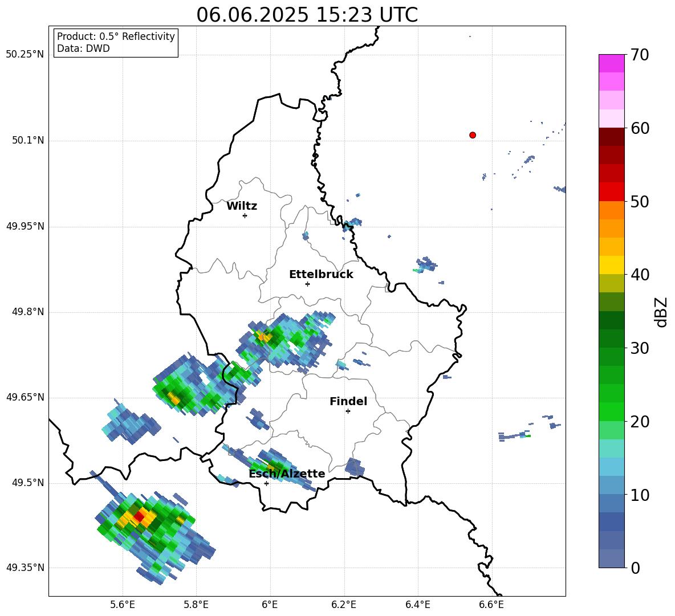The width and height of the screenshot is (675, 616).
Task: Click the Esch/Alzette cross marker
Action: coord(266,483)
